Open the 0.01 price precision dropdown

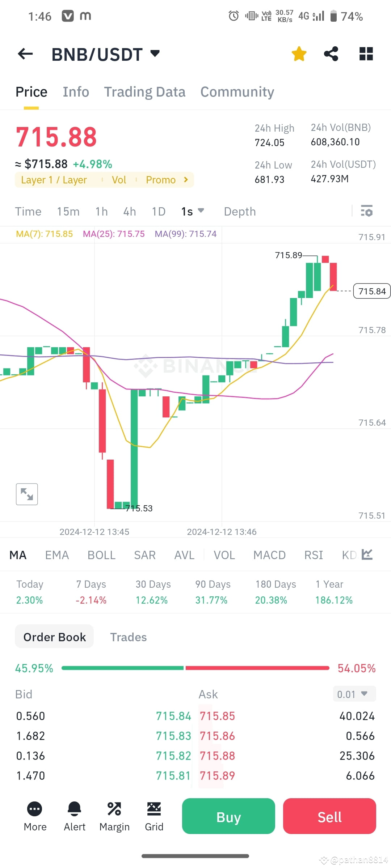(354, 694)
